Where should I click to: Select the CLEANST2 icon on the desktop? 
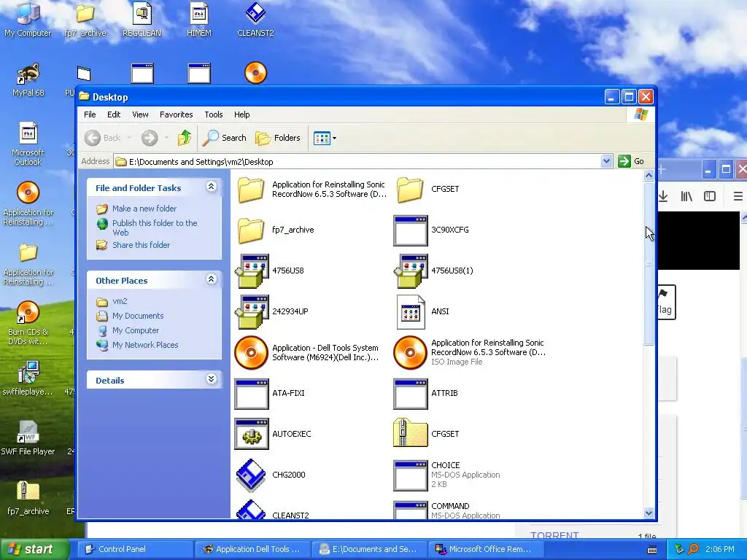coord(255,19)
